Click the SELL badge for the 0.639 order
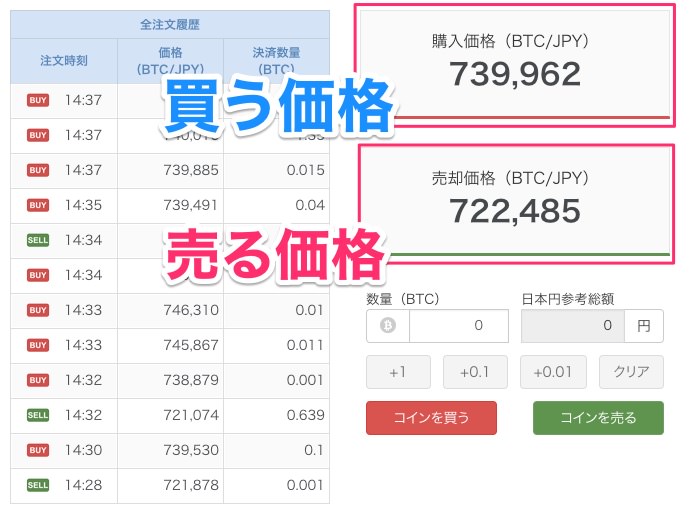 coord(38,415)
